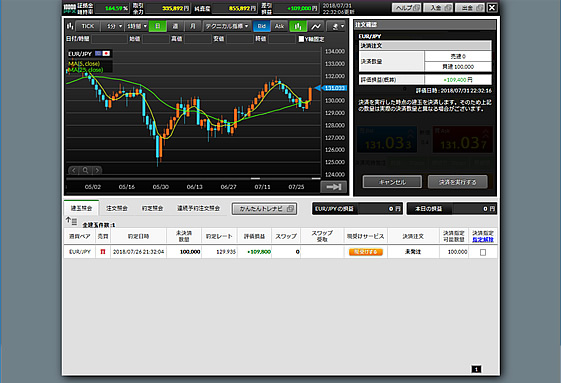Click the page number 1 indicator

click(476, 369)
